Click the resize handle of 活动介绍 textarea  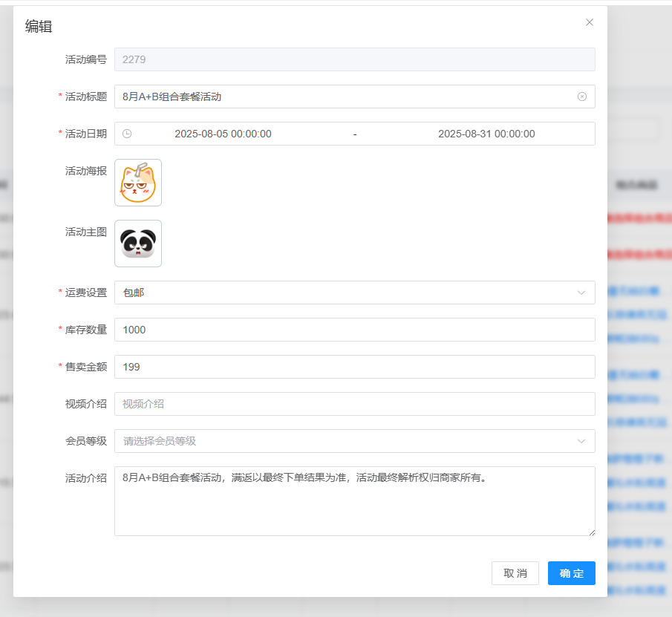point(592,532)
